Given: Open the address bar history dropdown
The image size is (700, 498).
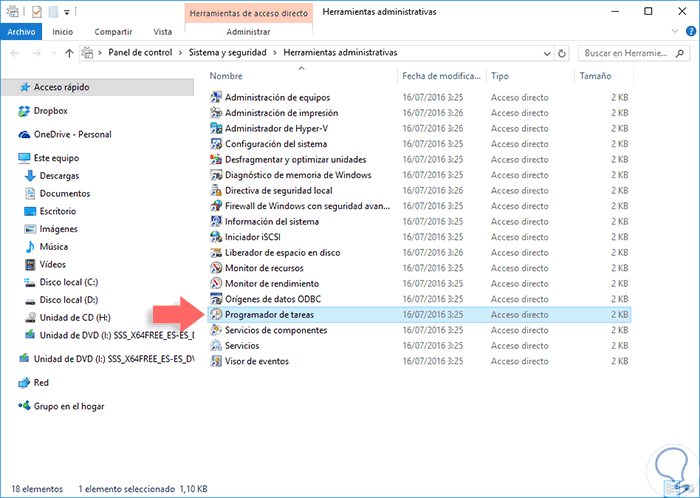Looking at the screenshot, I should pos(547,54).
